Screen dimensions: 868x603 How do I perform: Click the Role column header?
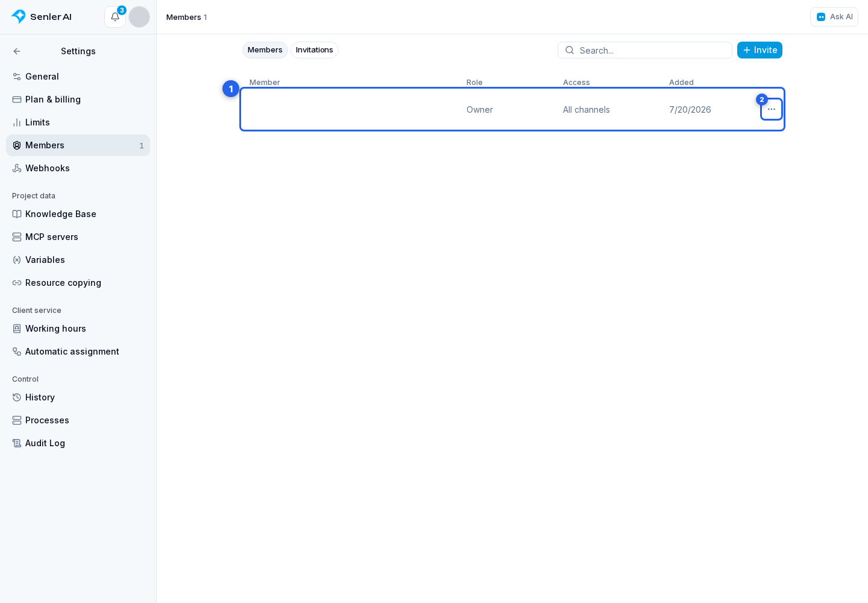[474, 83]
